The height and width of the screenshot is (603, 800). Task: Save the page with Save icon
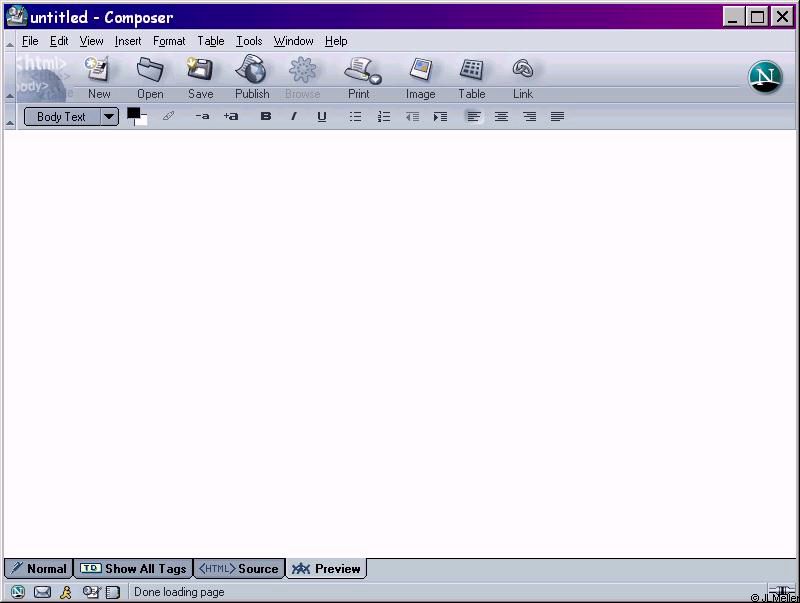pos(201,78)
